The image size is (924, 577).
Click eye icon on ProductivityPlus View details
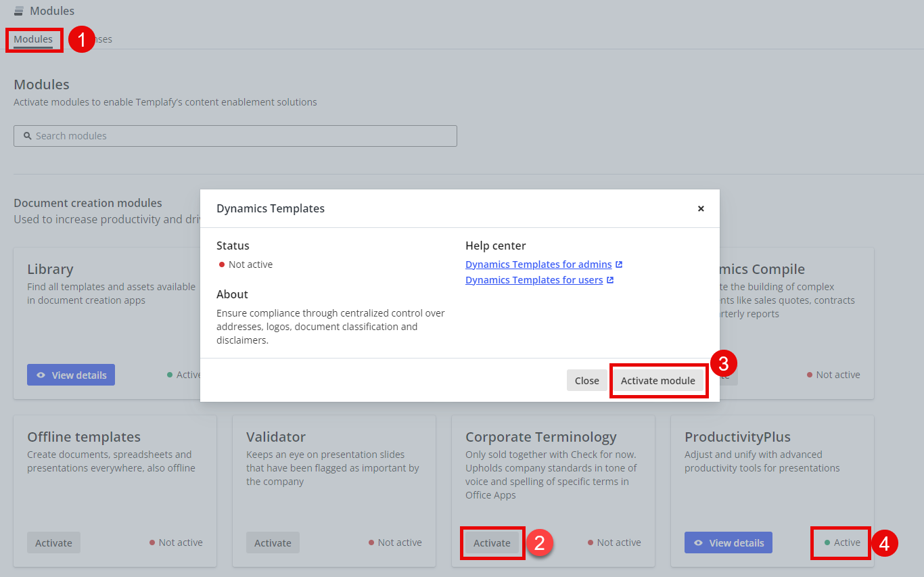pos(699,543)
